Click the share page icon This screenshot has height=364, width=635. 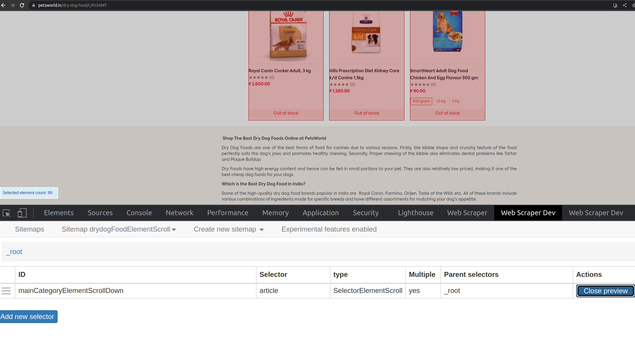click(625, 5)
